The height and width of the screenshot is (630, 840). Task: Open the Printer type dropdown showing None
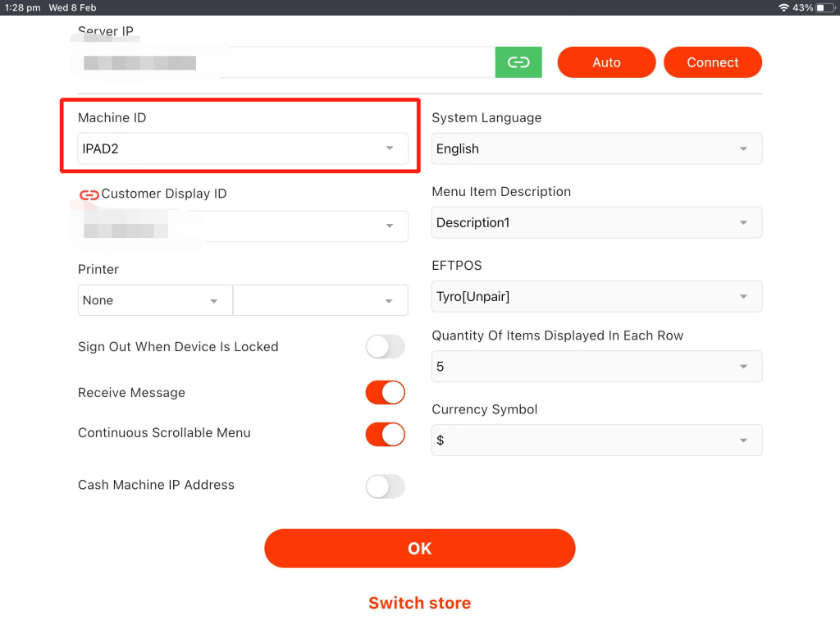click(x=155, y=300)
